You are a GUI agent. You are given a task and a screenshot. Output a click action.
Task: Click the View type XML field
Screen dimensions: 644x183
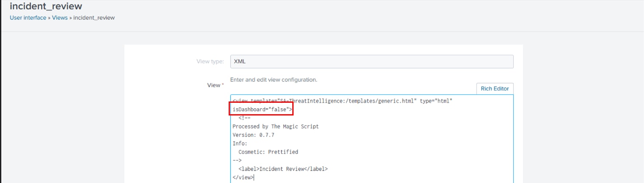[x=372, y=61]
